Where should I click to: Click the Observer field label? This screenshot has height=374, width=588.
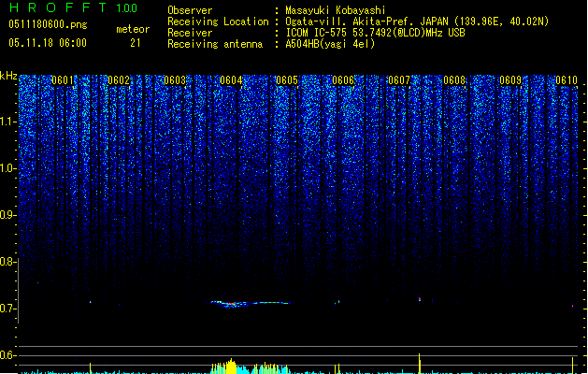click(x=190, y=10)
